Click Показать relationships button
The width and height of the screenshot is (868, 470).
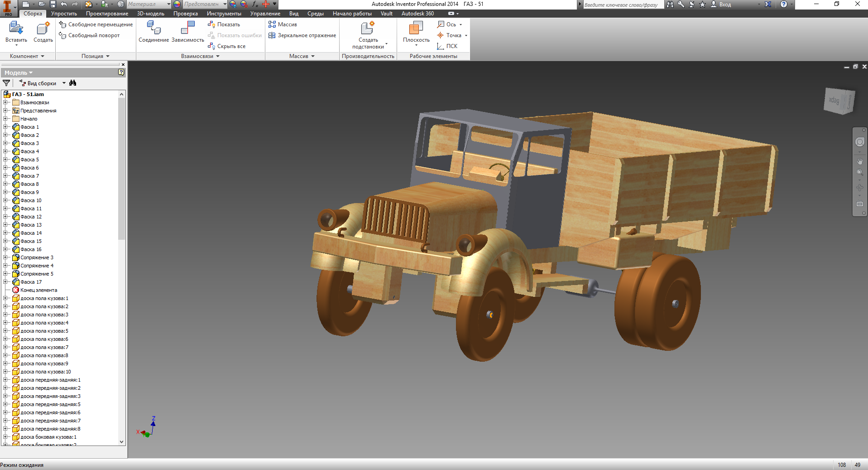(x=224, y=24)
